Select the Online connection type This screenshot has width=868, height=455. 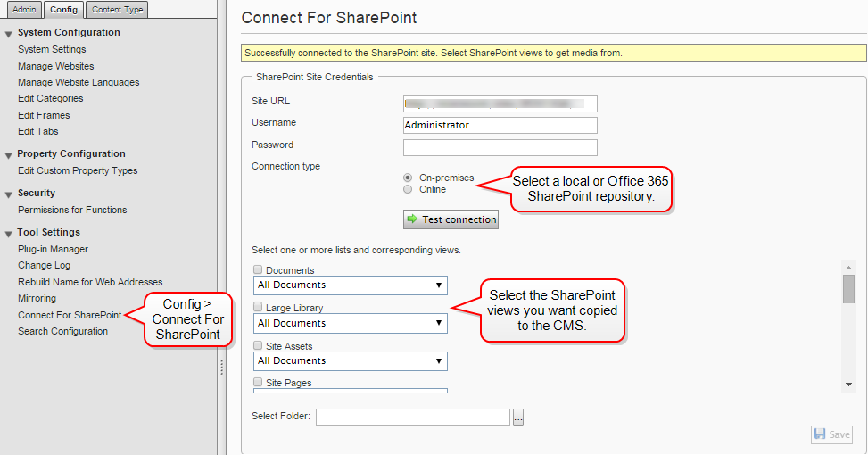408,189
